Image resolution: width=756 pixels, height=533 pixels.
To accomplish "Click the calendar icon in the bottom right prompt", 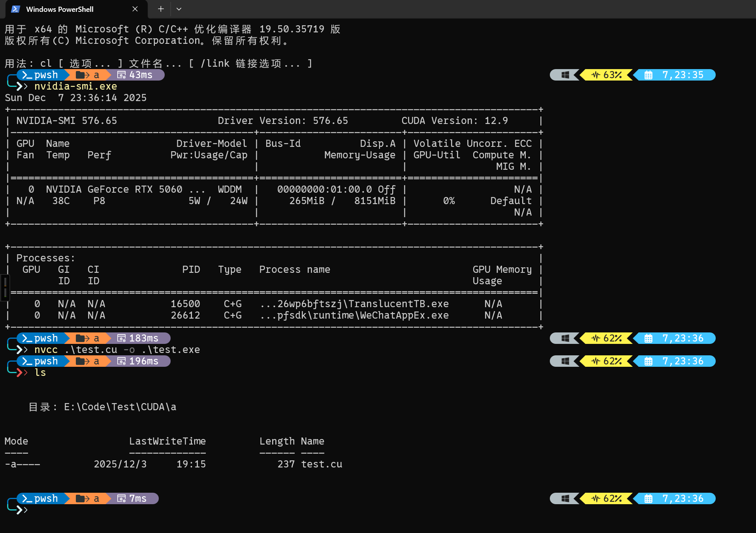I will (649, 499).
